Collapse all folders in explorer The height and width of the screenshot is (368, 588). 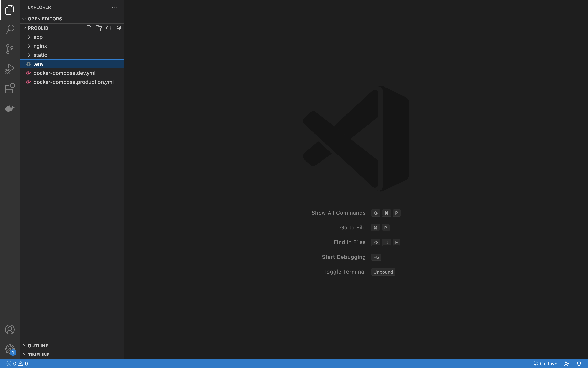118,28
